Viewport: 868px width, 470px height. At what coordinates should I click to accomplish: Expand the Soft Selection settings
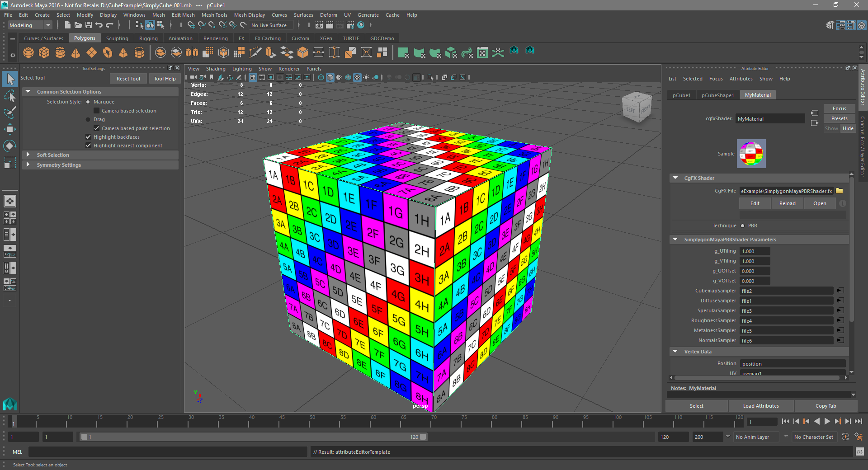(28, 155)
